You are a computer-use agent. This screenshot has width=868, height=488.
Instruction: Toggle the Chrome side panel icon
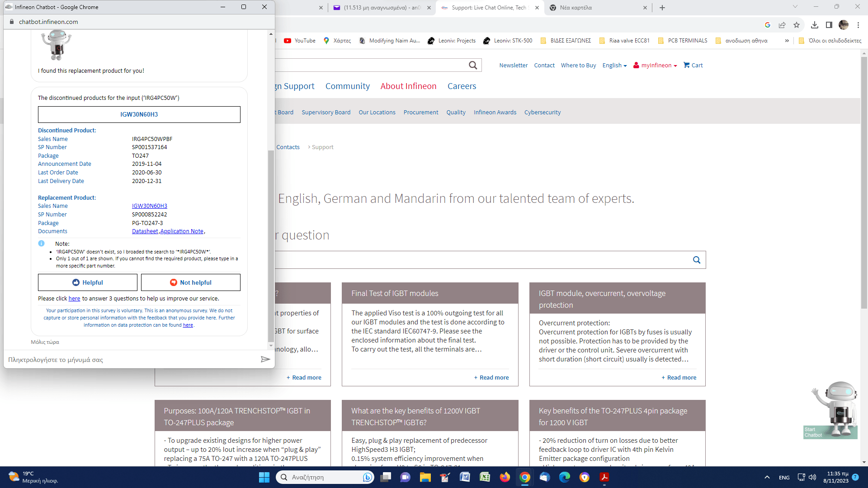(x=829, y=25)
